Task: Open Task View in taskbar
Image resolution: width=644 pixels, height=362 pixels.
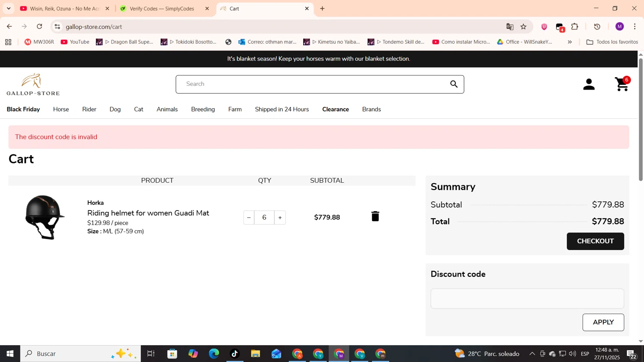Action: 151,354
